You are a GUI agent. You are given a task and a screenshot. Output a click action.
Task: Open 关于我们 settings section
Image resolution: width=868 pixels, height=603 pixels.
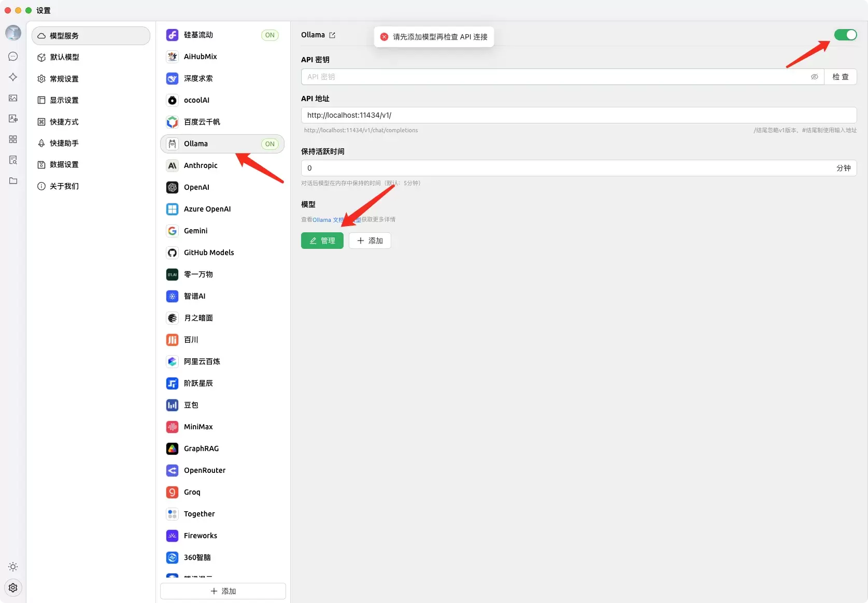pos(91,186)
